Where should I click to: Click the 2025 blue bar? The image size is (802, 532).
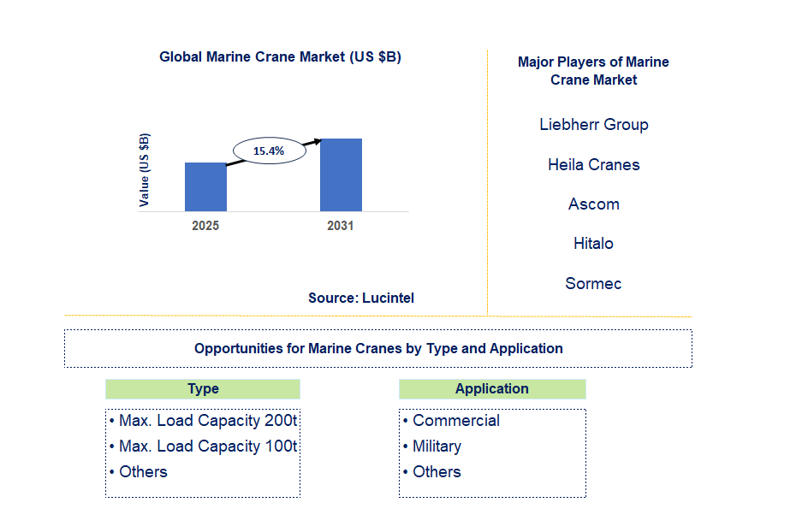pos(205,187)
